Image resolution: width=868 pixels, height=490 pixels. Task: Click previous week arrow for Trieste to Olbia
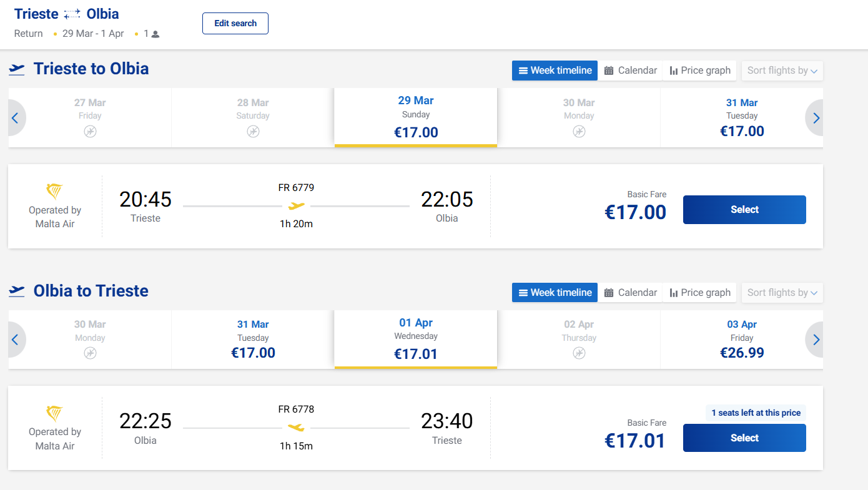point(16,118)
